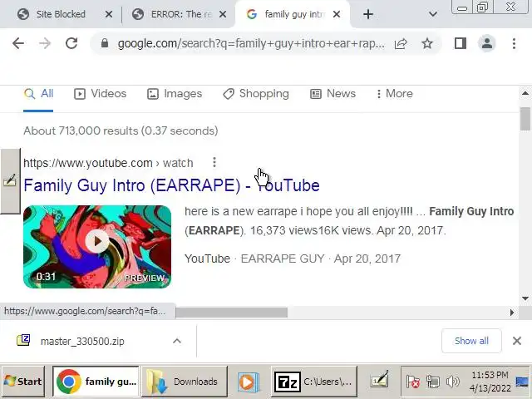Switch to the Site Blocked tab
The height and width of the screenshot is (399, 532).
coord(61,14)
